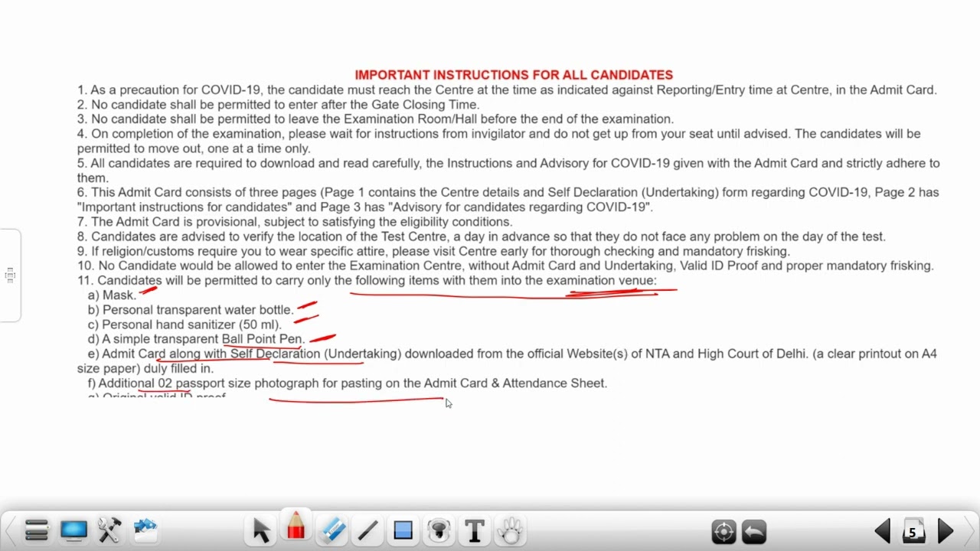The width and height of the screenshot is (980, 551).
Task: Click item 'a) Mask.' text
Action: [x=112, y=295]
